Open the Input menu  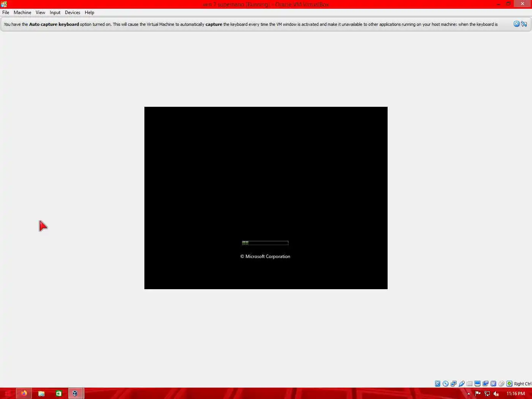[x=55, y=13]
